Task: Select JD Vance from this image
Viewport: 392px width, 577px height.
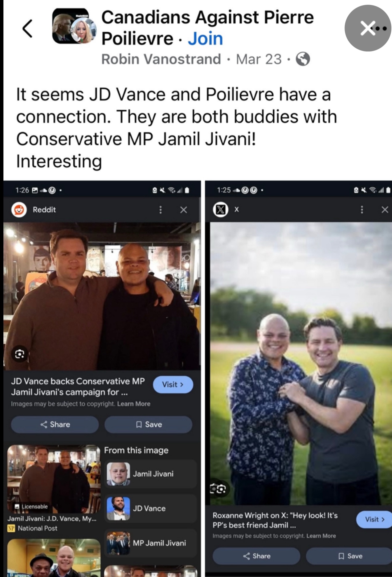Action: (151, 508)
